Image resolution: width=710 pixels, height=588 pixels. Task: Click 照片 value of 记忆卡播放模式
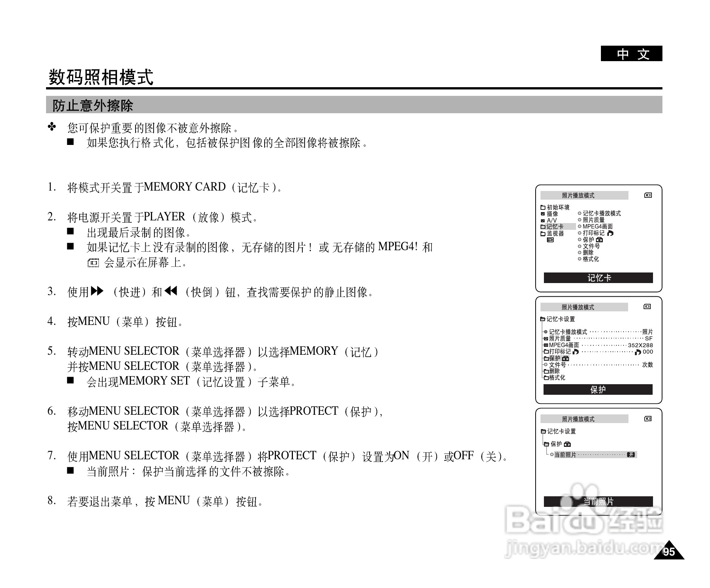[x=647, y=332]
